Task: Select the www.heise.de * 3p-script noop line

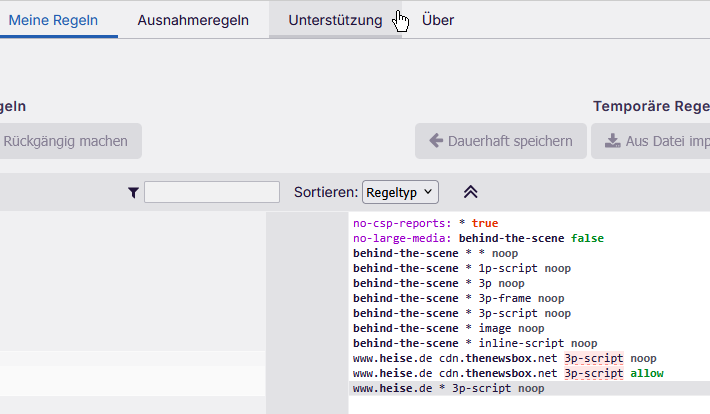Action: tap(448, 388)
